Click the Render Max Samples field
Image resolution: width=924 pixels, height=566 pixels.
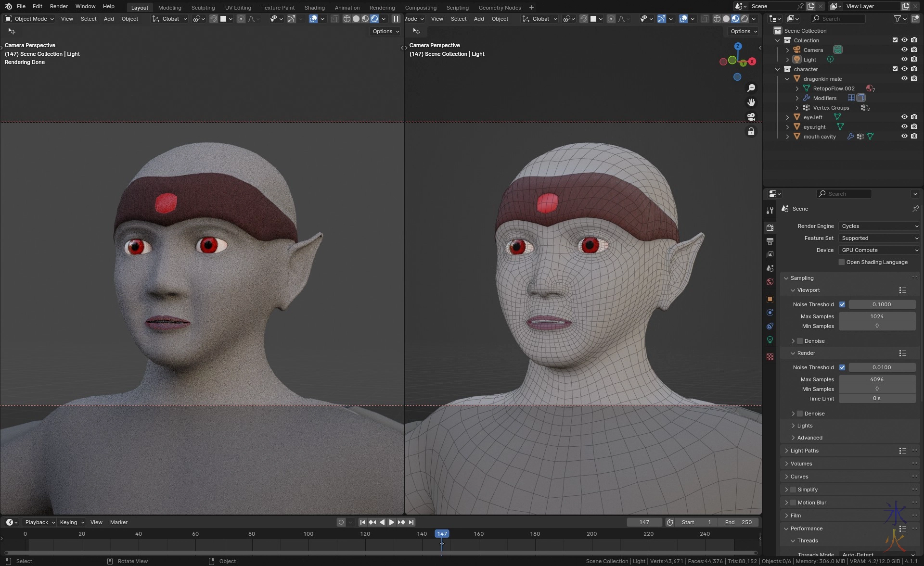click(x=877, y=379)
